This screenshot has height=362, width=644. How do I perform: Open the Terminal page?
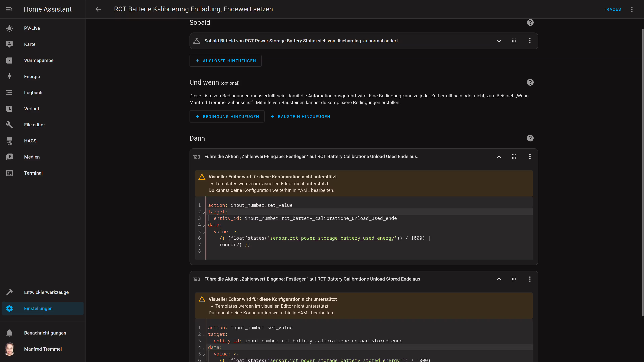coord(43,173)
